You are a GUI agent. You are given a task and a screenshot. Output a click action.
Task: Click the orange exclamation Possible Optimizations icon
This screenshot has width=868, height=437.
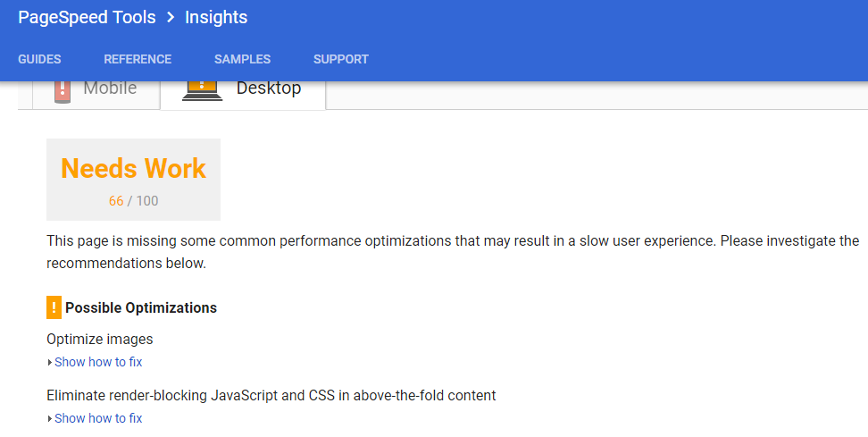[54, 307]
